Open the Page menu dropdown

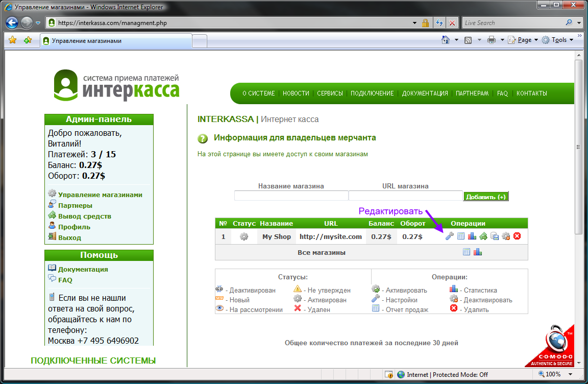click(523, 40)
